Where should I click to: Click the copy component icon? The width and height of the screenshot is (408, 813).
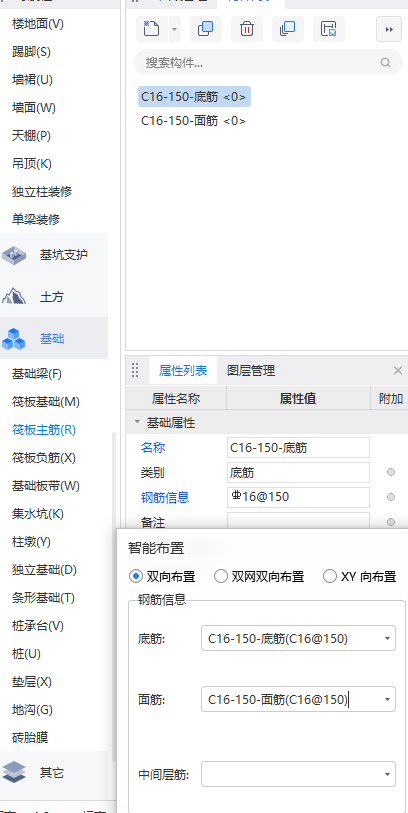(206, 29)
